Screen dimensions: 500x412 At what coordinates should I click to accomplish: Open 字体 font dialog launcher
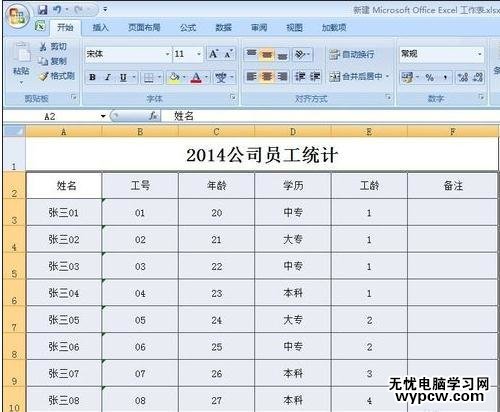[x=233, y=97]
